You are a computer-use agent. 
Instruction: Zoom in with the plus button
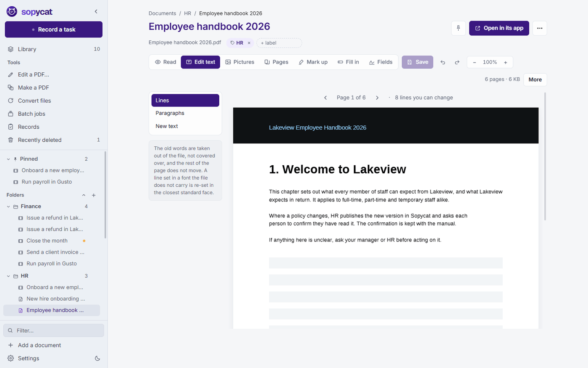tap(506, 62)
